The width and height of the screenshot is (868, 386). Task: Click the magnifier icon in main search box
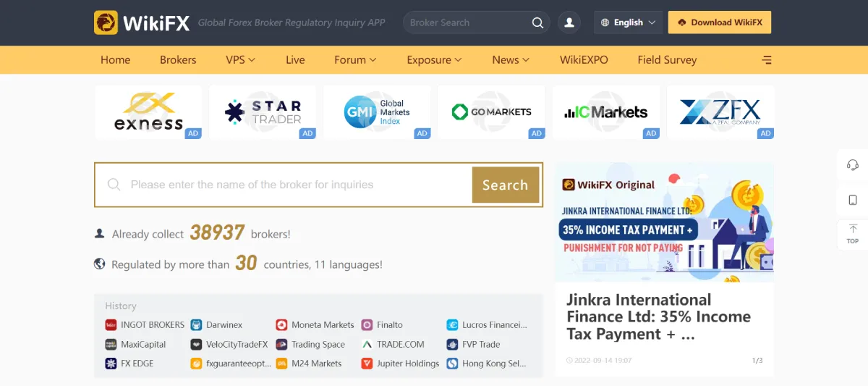click(x=114, y=185)
